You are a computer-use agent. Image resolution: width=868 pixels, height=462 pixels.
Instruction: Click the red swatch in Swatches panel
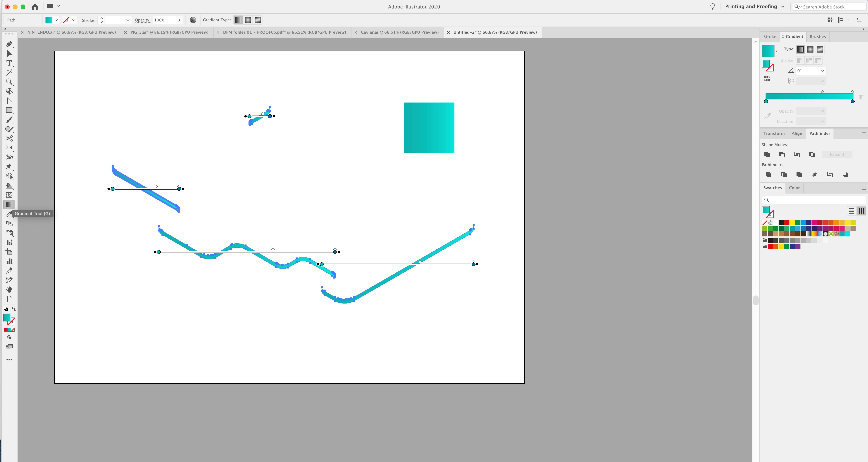[787, 223]
